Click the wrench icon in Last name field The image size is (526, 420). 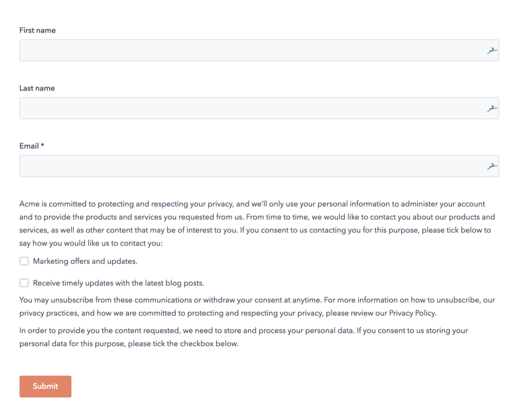[x=492, y=108]
